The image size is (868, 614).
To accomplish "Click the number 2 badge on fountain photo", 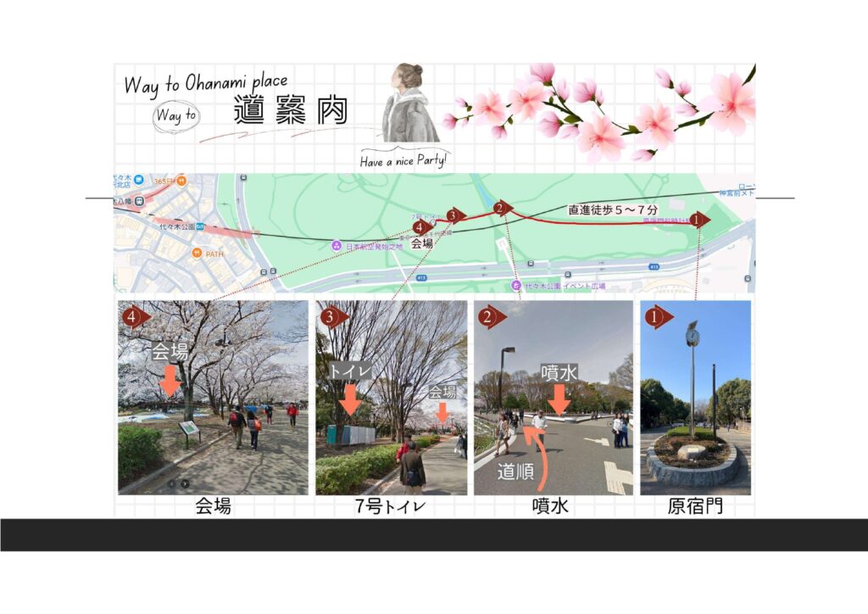I will [489, 317].
